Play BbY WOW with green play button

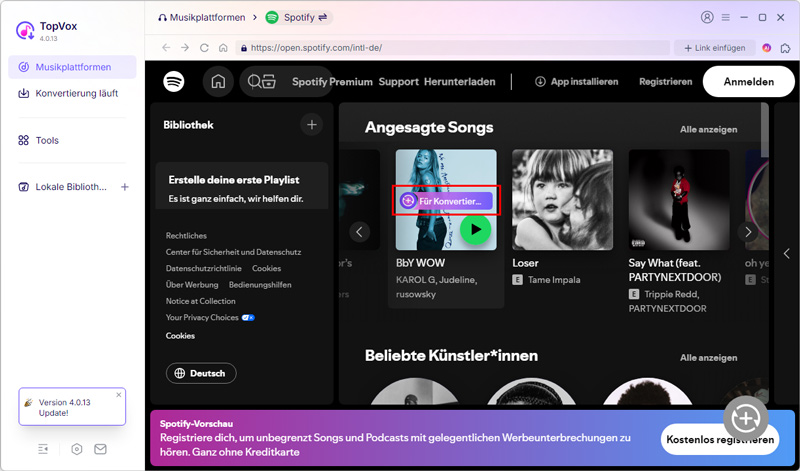(x=476, y=230)
